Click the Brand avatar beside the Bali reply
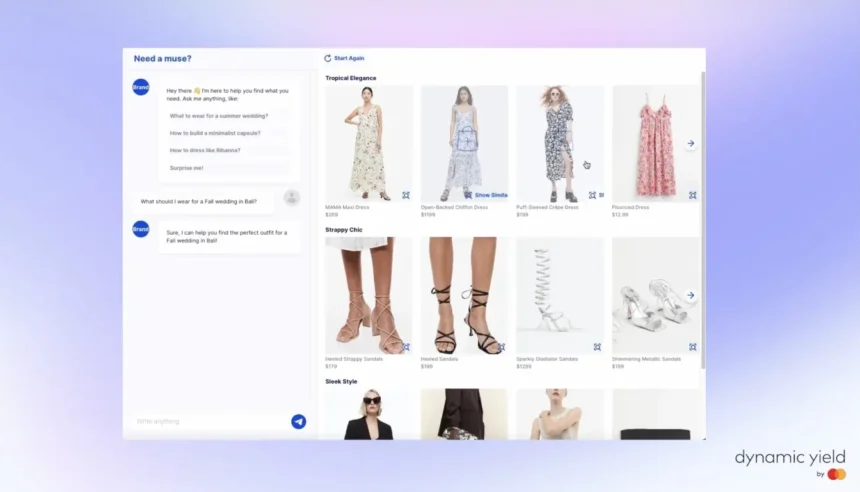 point(141,229)
